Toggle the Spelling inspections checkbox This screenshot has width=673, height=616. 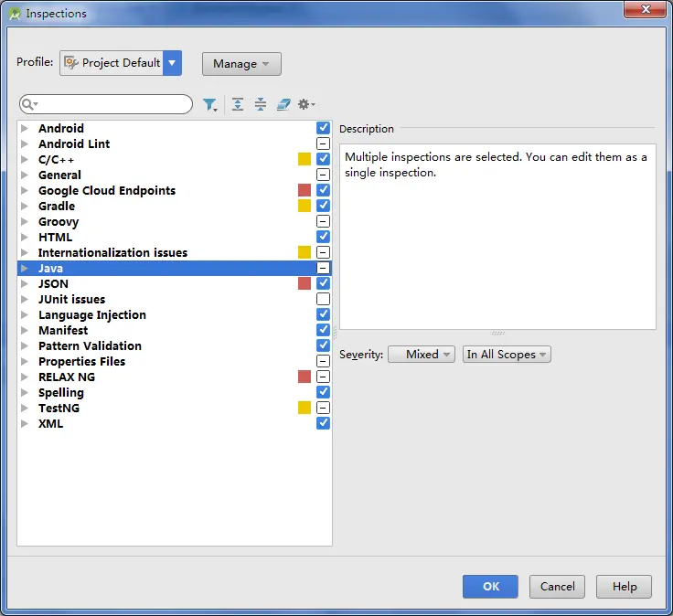coord(323,392)
